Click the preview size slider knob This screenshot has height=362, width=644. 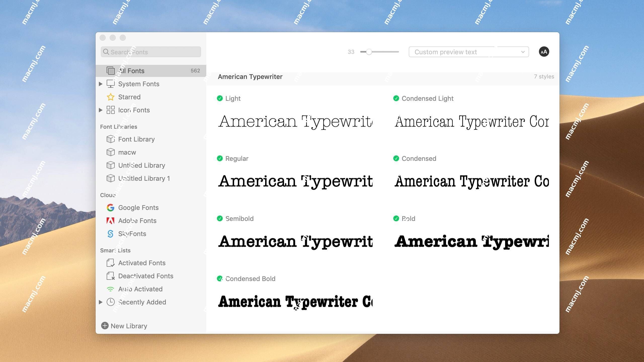(369, 52)
